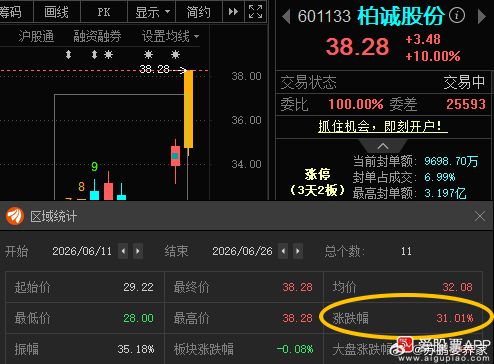This screenshot has height=364, width=494.
Task: Step start date backward
Action: [123, 251]
